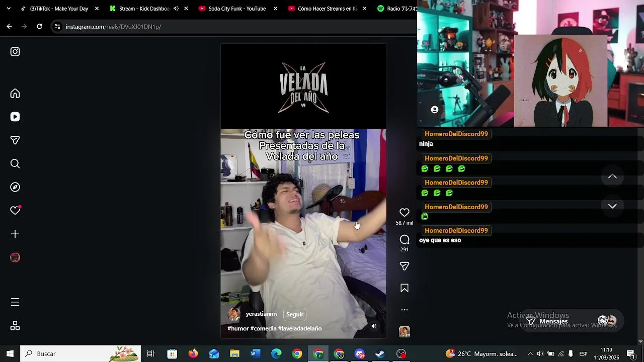Go to next reel with down chevron

click(x=612, y=206)
